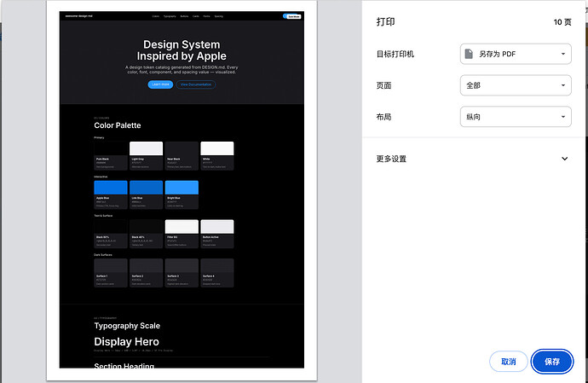This screenshot has width=588, height=383.
Task: Expand the 更多设置 section
Action: tap(472, 159)
